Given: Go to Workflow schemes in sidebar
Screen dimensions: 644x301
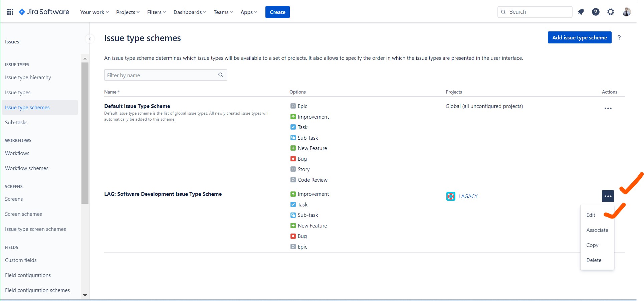Looking at the screenshot, I should tap(27, 168).
